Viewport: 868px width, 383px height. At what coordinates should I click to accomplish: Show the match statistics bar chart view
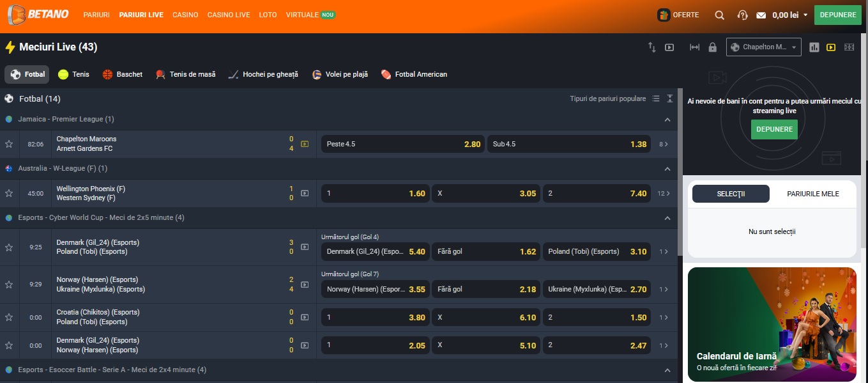coord(814,47)
